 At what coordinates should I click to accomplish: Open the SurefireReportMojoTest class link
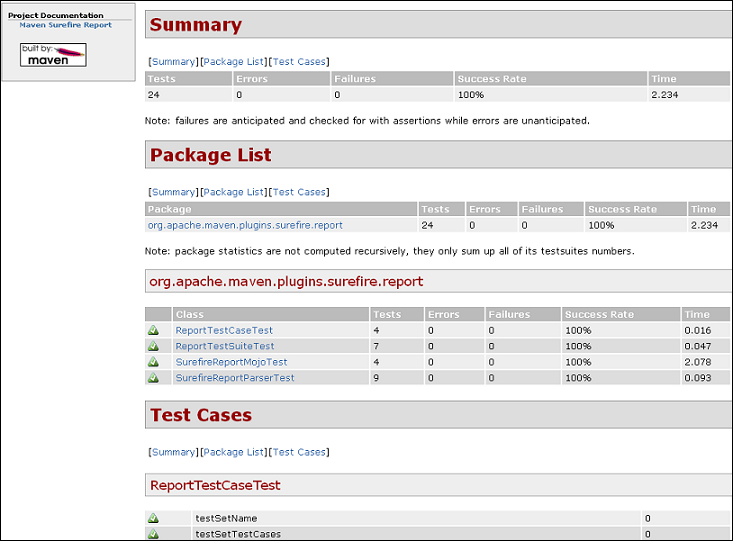[x=231, y=362]
